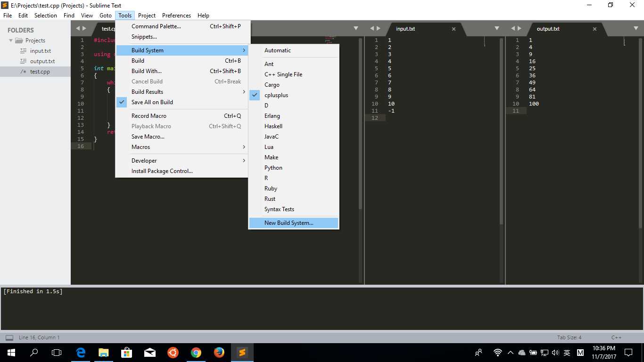Click the input.txt file icon in sidebar
The height and width of the screenshot is (362, 644).
(24, 51)
